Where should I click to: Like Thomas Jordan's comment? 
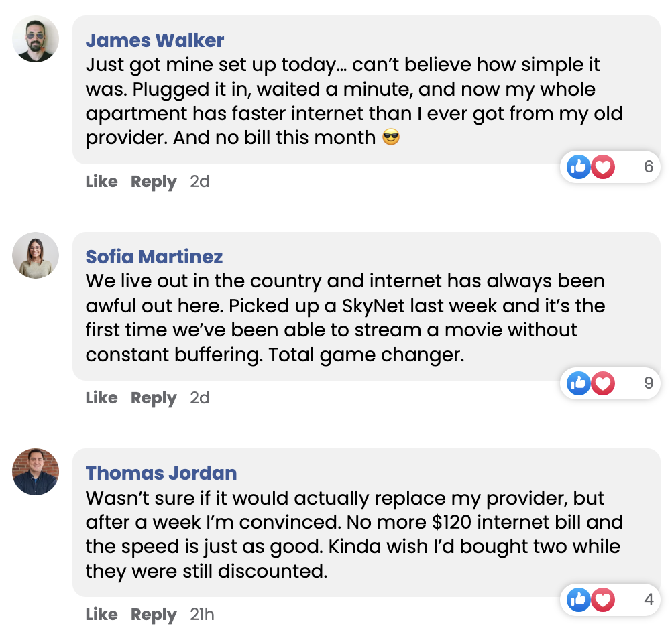tap(101, 615)
